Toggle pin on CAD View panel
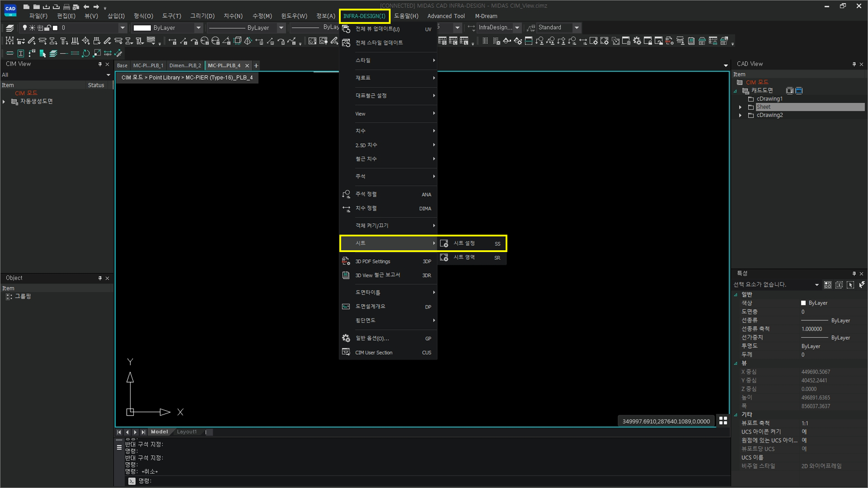The height and width of the screenshot is (488, 868). (854, 64)
